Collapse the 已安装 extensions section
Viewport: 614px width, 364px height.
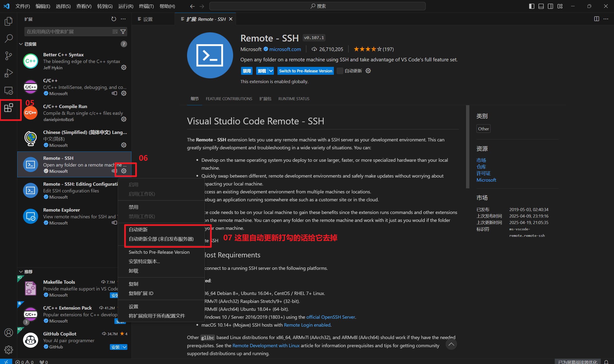pyautogui.click(x=21, y=44)
